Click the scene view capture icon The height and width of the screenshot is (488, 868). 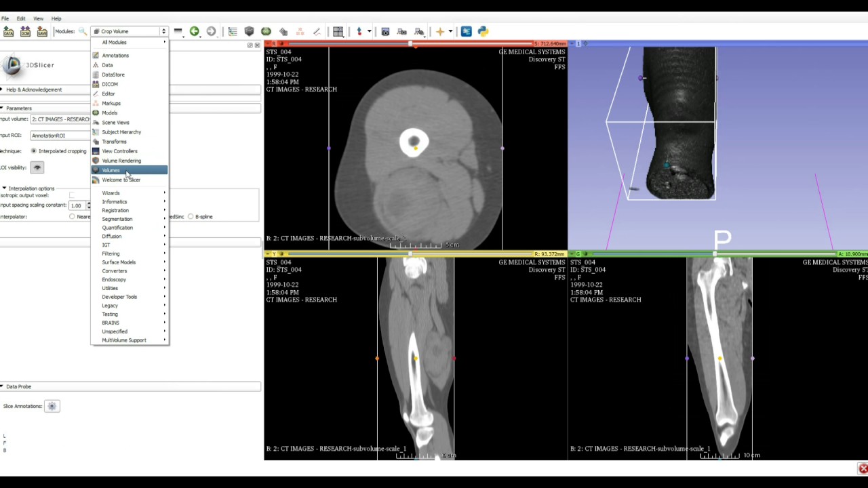pos(402,31)
